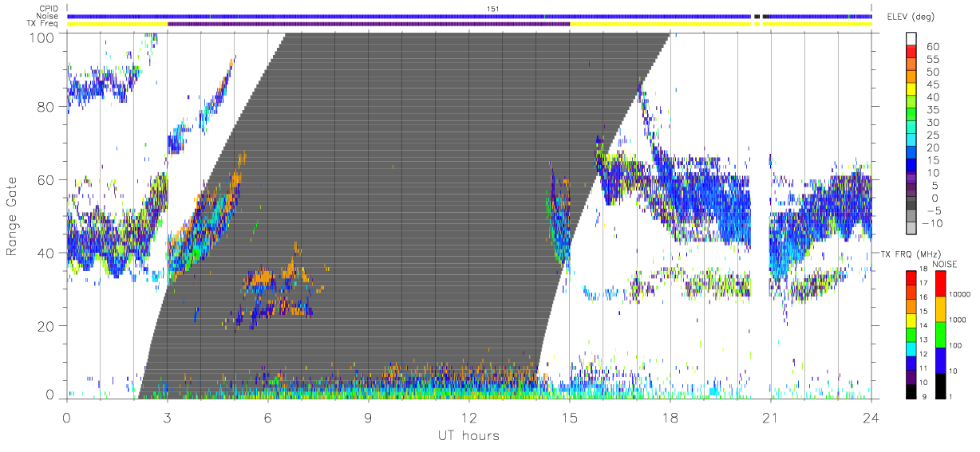Image resolution: width=980 pixels, height=452 pixels.
Task: Select the blue 15–20 degree elevation swatch
Action: [x=911, y=154]
